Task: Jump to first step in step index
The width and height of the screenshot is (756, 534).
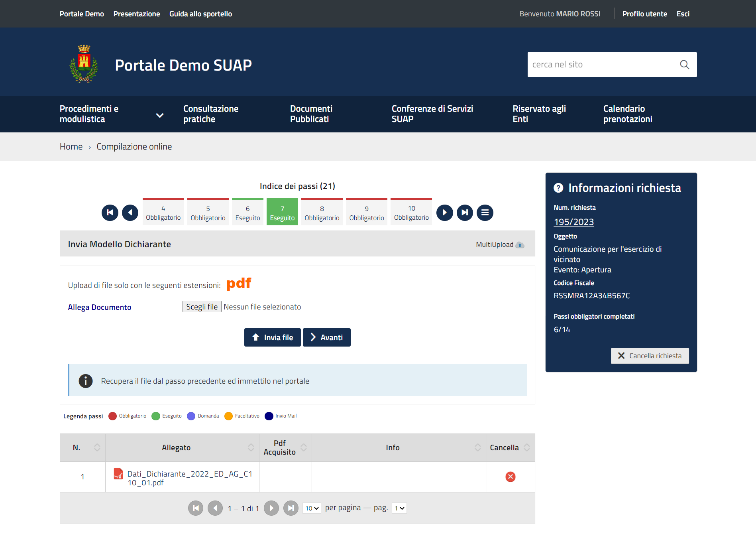Action: [x=110, y=213]
